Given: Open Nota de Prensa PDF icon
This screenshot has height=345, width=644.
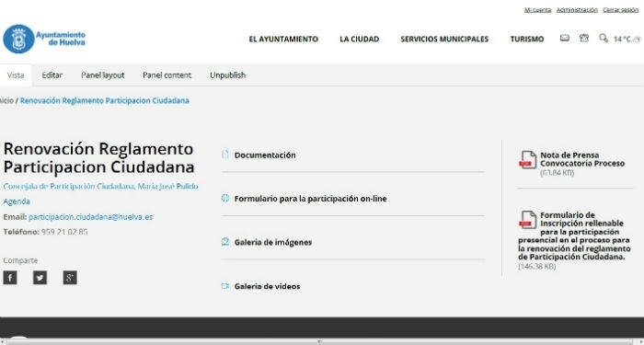Looking at the screenshot, I should pos(528,160).
